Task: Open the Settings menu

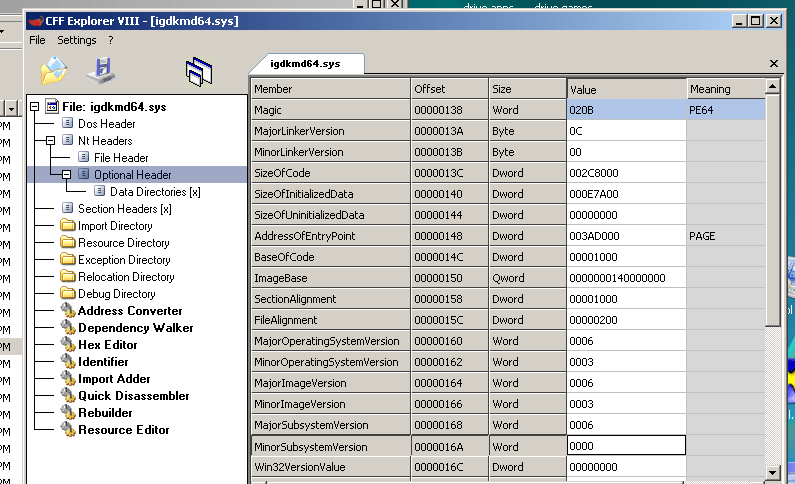Action: (x=77, y=40)
